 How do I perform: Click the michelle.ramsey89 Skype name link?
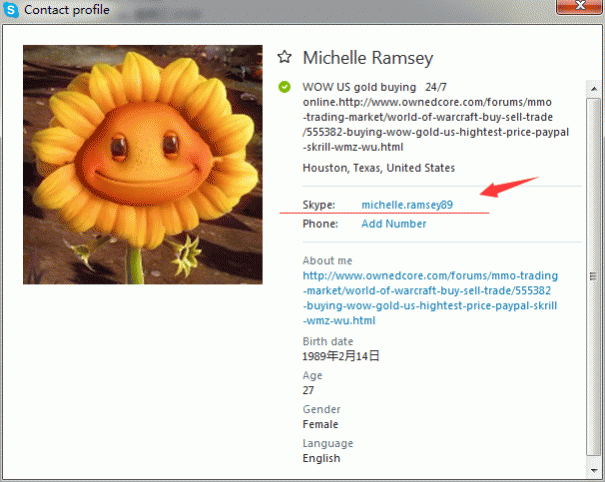(407, 205)
